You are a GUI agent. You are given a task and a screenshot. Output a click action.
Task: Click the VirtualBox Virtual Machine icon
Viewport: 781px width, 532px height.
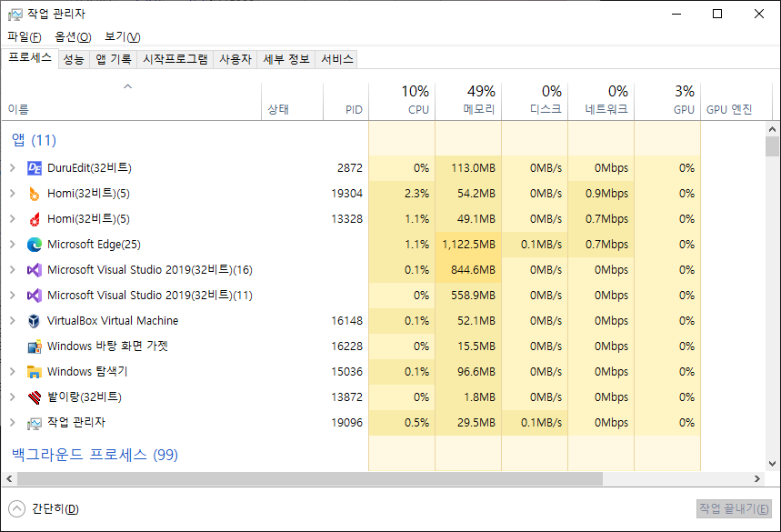pos(35,321)
